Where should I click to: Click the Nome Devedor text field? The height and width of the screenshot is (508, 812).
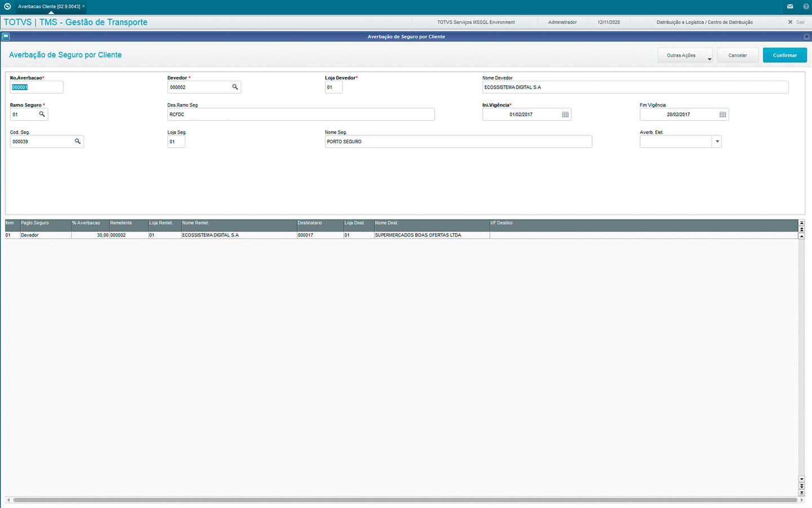(634, 87)
